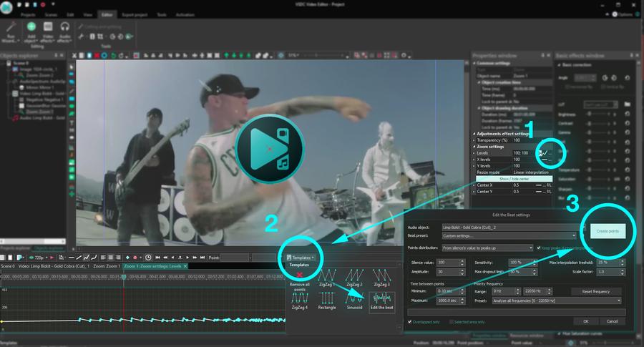Apply the ZigZag 2 template
This screenshot has width=644, height=347.
click(354, 278)
